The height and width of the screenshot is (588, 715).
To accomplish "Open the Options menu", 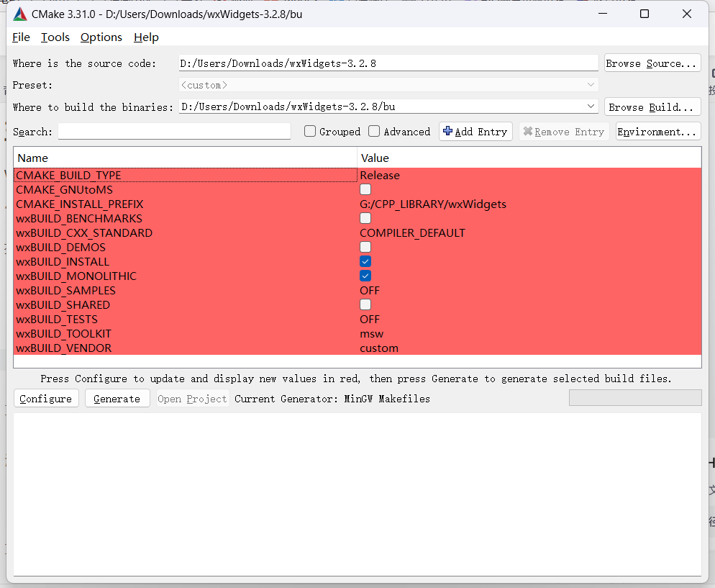I will [101, 37].
